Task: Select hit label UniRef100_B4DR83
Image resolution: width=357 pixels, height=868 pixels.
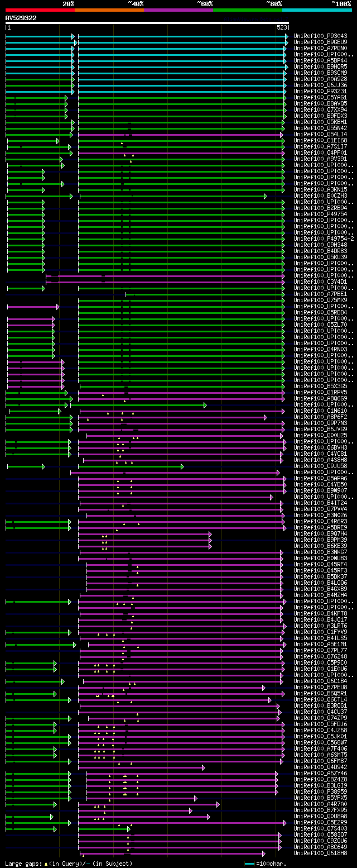Action: pyautogui.click(x=320, y=251)
